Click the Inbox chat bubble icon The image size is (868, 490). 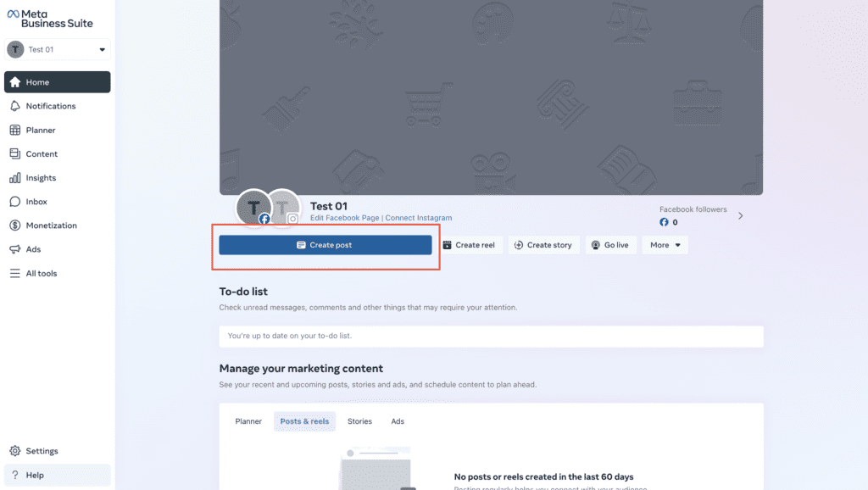[x=15, y=202]
